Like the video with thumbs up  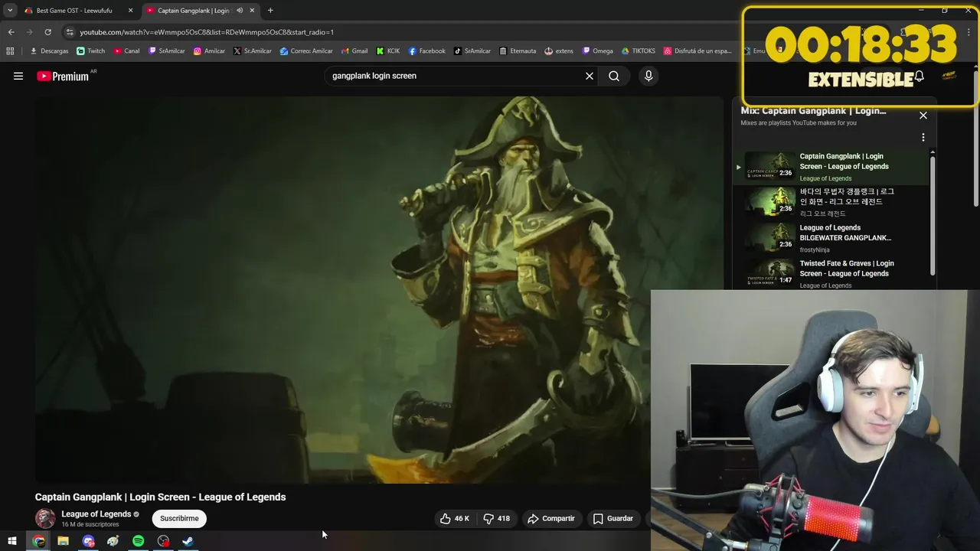455,518
